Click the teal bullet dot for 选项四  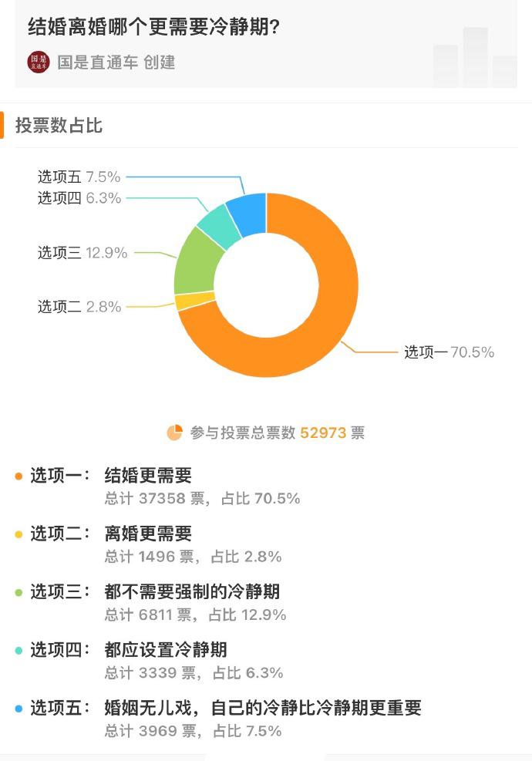19,650
